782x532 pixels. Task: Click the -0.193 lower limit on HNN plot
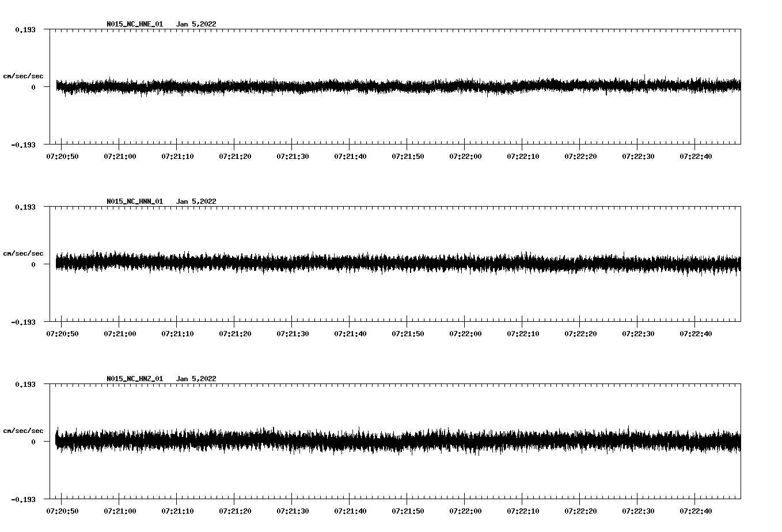pyautogui.click(x=23, y=322)
